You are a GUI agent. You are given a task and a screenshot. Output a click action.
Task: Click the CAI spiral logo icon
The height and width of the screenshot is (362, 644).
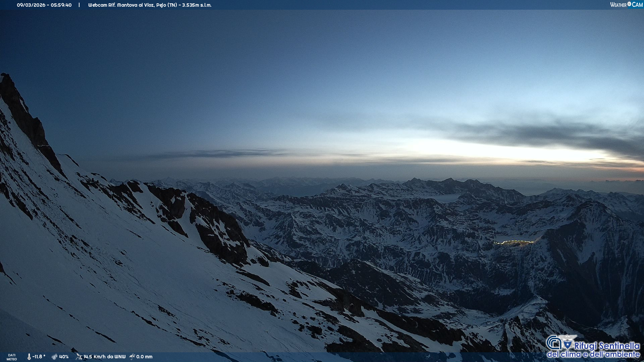pyautogui.click(x=554, y=343)
